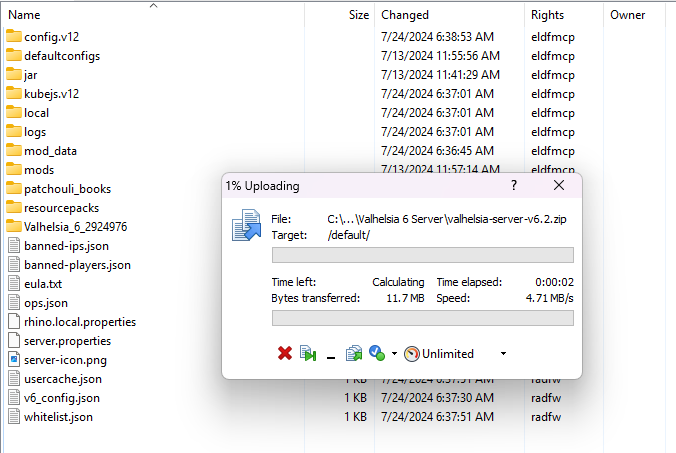The width and height of the screenshot is (676, 453).
Task: Click the help question mark in upload dialog
Action: click(x=513, y=185)
